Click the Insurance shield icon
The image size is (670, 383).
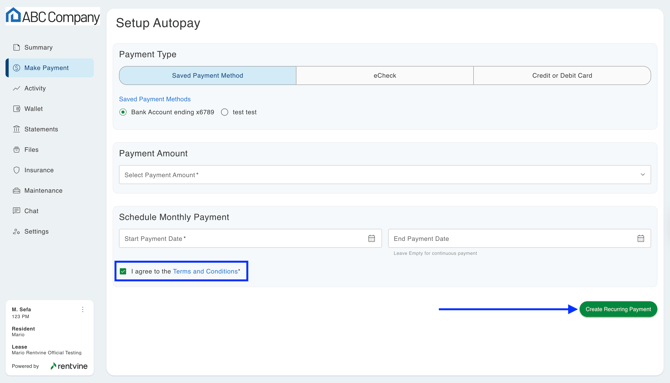click(x=16, y=170)
